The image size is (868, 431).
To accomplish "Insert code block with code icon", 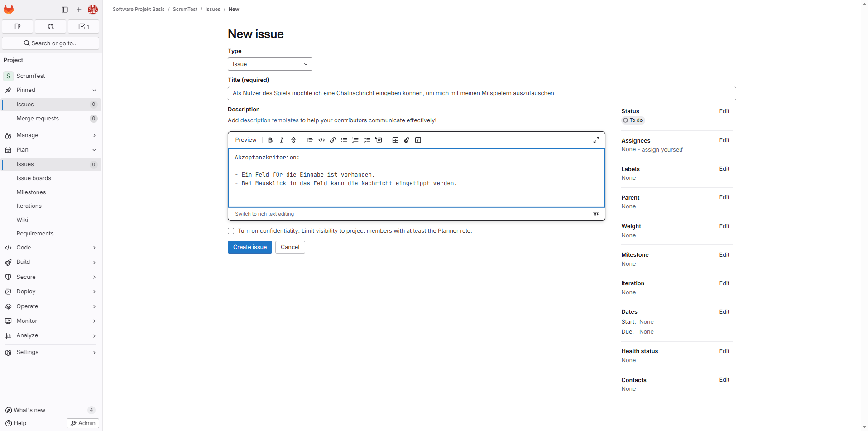I will tap(321, 140).
